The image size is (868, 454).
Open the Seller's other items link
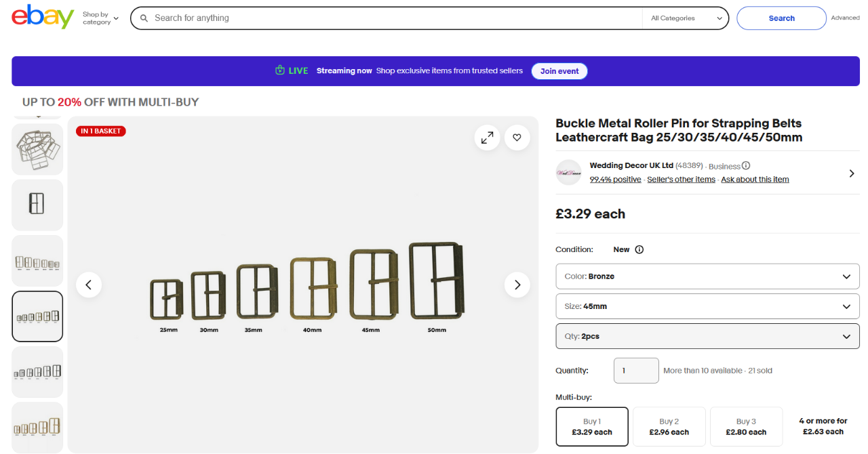681,180
